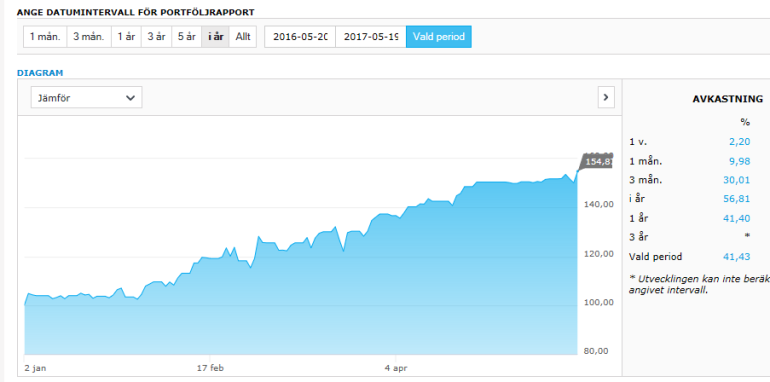Click the 17 feb axis marker
Viewport: 770px width, 382px height.
[210, 368]
